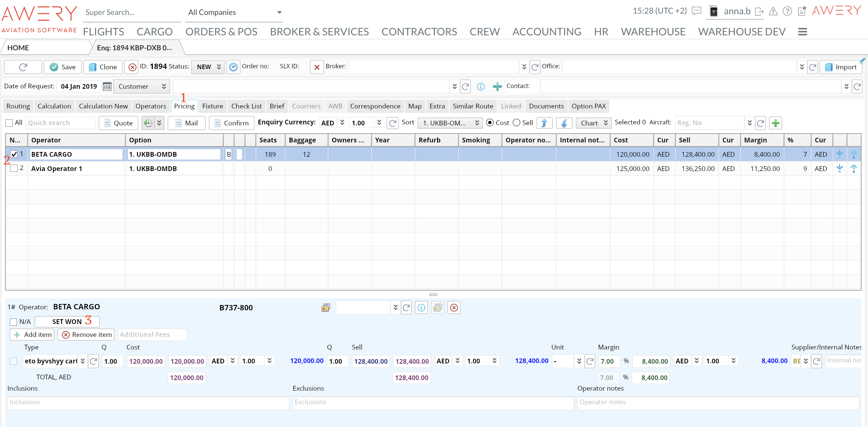Expand the All Companies dropdown

point(279,13)
